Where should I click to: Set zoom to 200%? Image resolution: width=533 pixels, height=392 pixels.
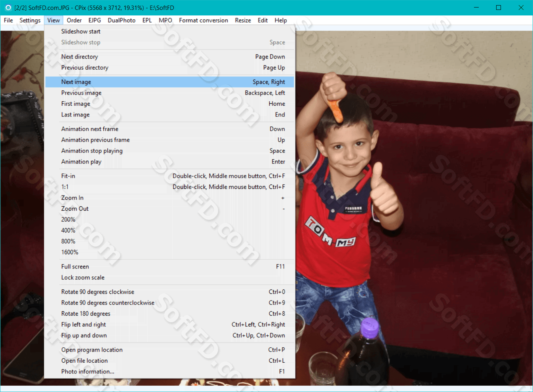pos(169,219)
